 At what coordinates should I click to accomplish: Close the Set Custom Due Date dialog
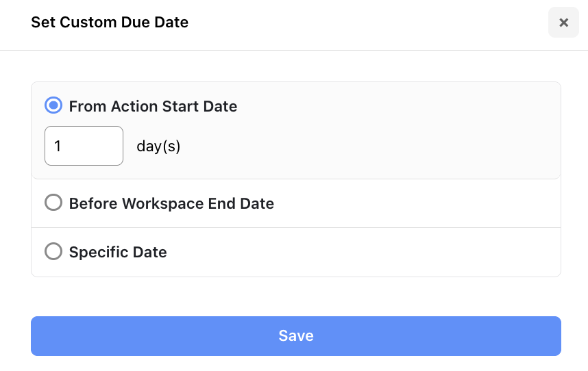click(563, 23)
